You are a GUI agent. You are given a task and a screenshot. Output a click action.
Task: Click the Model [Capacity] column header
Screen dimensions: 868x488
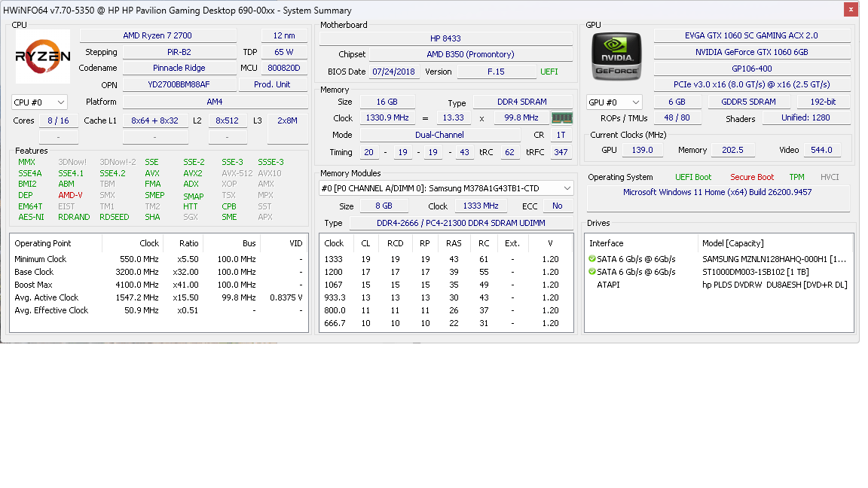775,243
